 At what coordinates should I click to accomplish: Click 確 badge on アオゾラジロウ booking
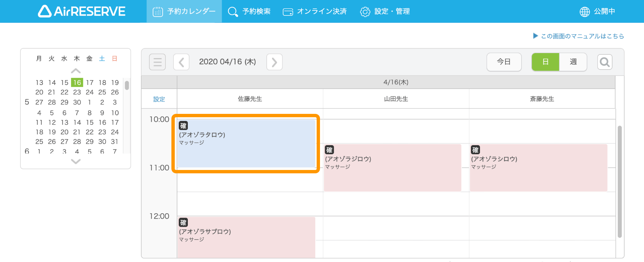(x=329, y=150)
